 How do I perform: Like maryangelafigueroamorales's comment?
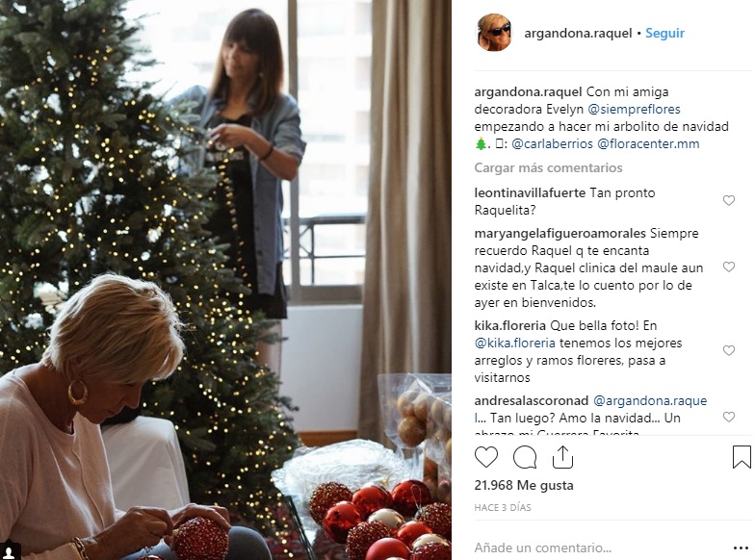pyautogui.click(x=729, y=267)
